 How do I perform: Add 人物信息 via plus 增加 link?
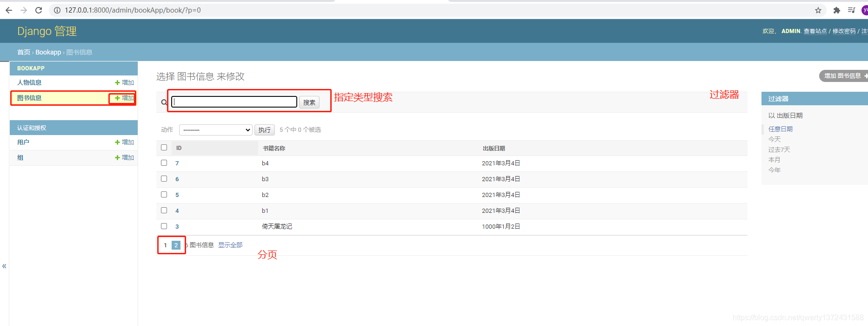coord(124,82)
